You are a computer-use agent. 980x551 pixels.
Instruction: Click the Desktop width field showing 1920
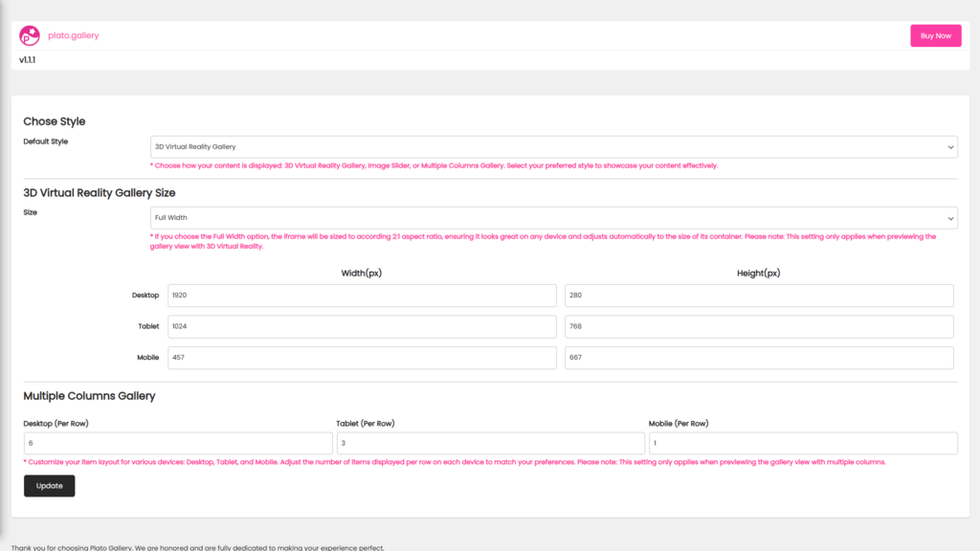point(362,296)
